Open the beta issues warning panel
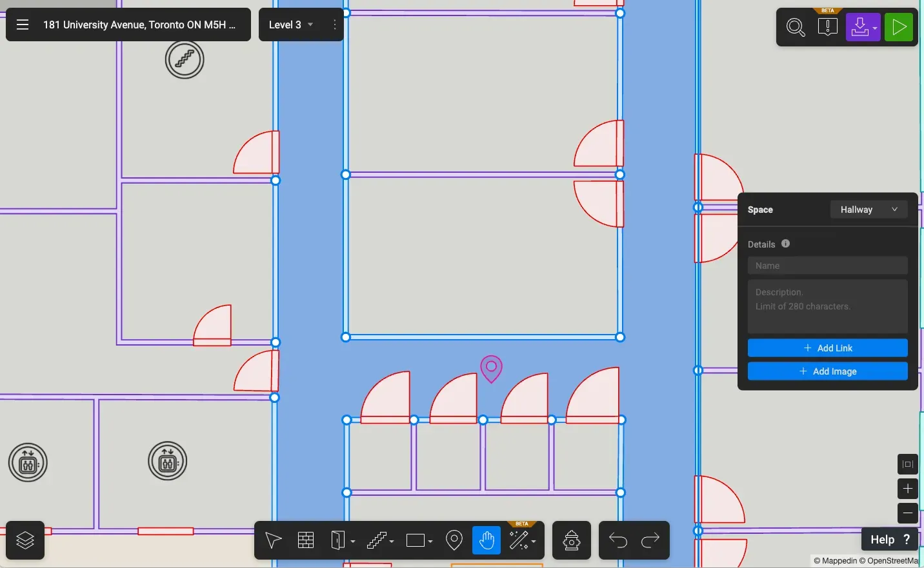This screenshot has width=924, height=568. point(828,27)
